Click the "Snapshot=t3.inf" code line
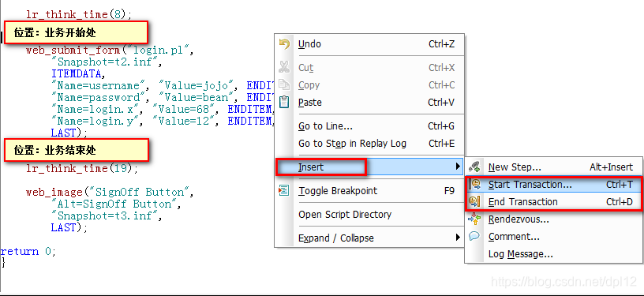This screenshot has height=296, width=644. coord(107,215)
